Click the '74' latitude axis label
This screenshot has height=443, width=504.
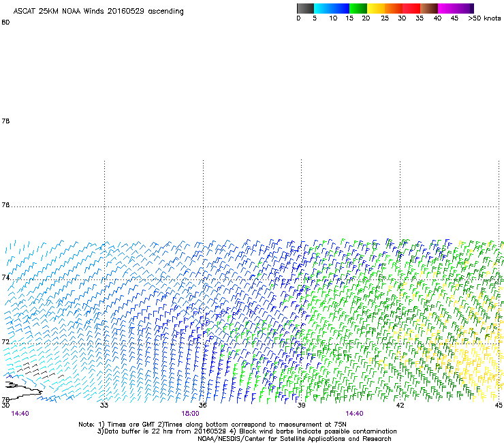(x=5, y=277)
